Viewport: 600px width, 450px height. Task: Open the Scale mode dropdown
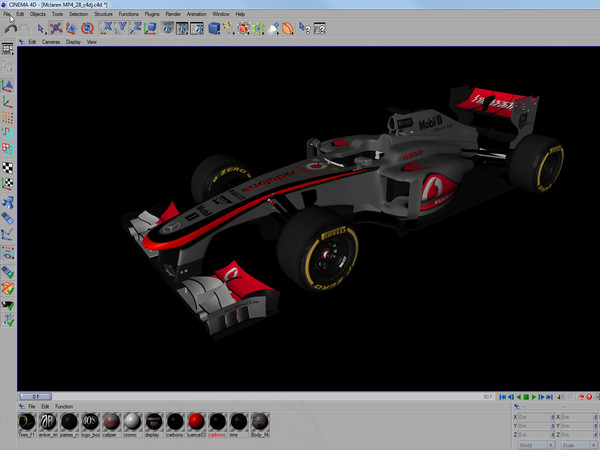578,445
